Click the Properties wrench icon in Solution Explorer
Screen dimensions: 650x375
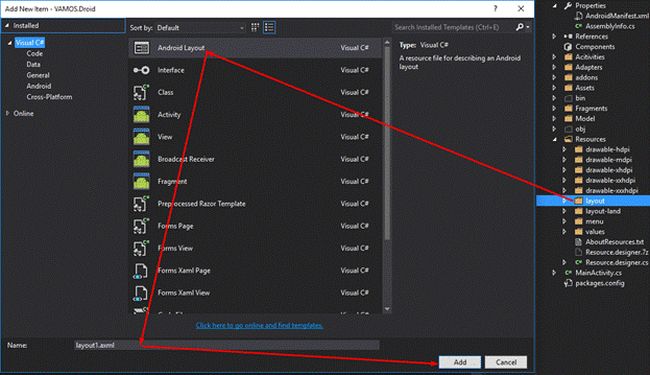point(568,5)
